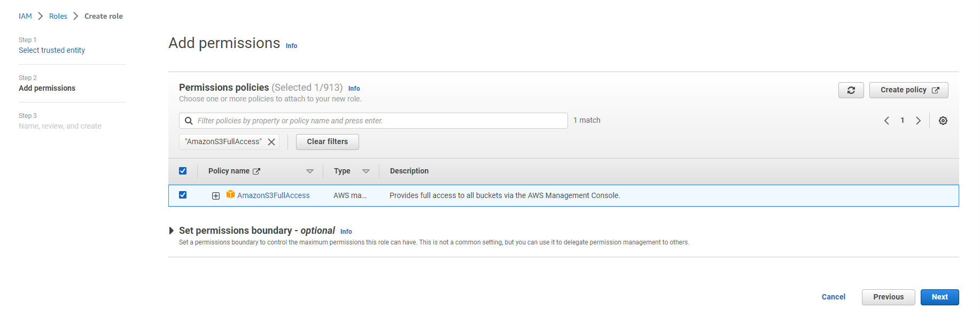Open Info link for permissions boundary
Image resolution: width=980 pixels, height=316 pixels.
click(x=346, y=232)
